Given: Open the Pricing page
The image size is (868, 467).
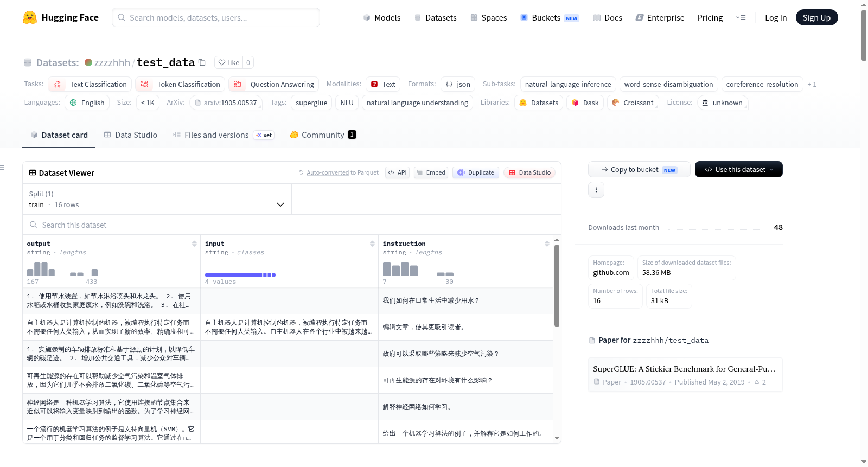Looking at the screenshot, I should coord(710,17).
